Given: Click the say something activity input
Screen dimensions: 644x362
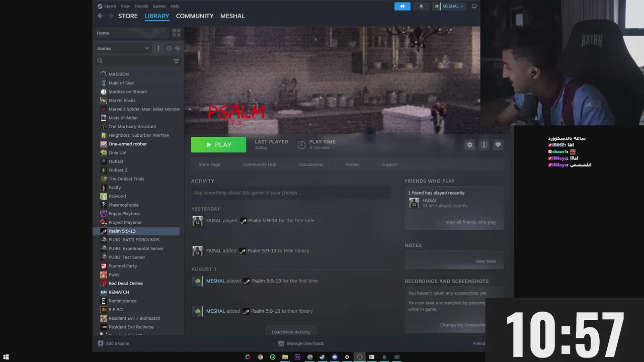Looking at the screenshot, I should coord(291,193).
